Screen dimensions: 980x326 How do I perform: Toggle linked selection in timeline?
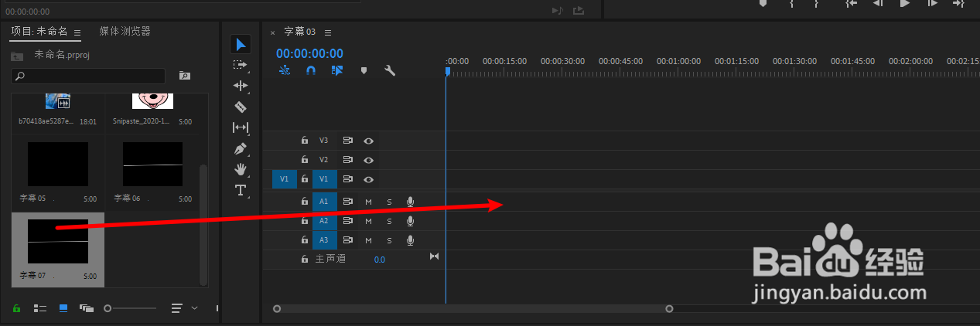click(336, 70)
